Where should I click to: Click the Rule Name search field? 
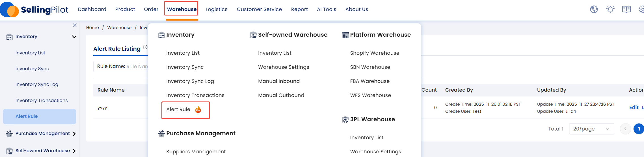pos(137,67)
